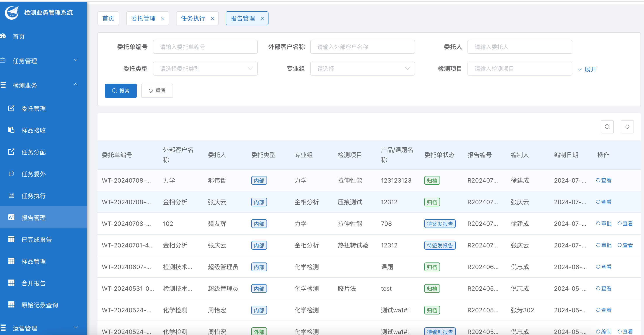Focus 检测项目 input field
Screen dimensions: 644x335
tap(520, 69)
